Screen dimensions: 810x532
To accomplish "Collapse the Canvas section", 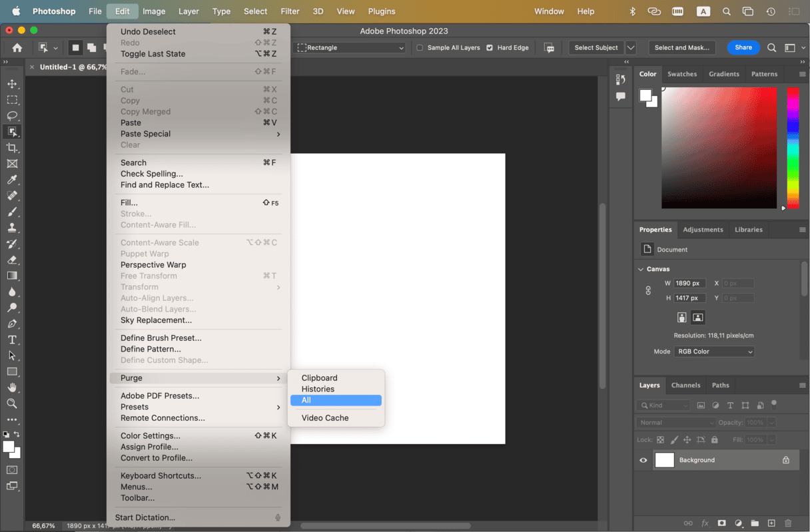I will [641, 269].
